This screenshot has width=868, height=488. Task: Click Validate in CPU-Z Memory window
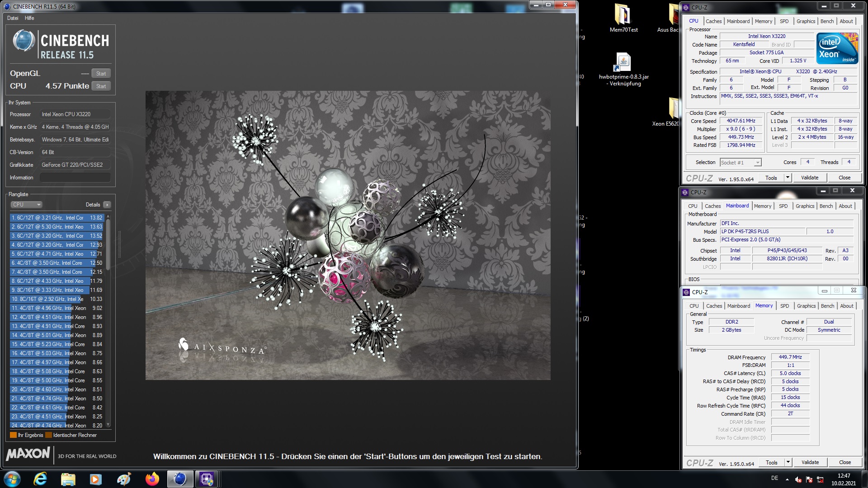(x=810, y=463)
